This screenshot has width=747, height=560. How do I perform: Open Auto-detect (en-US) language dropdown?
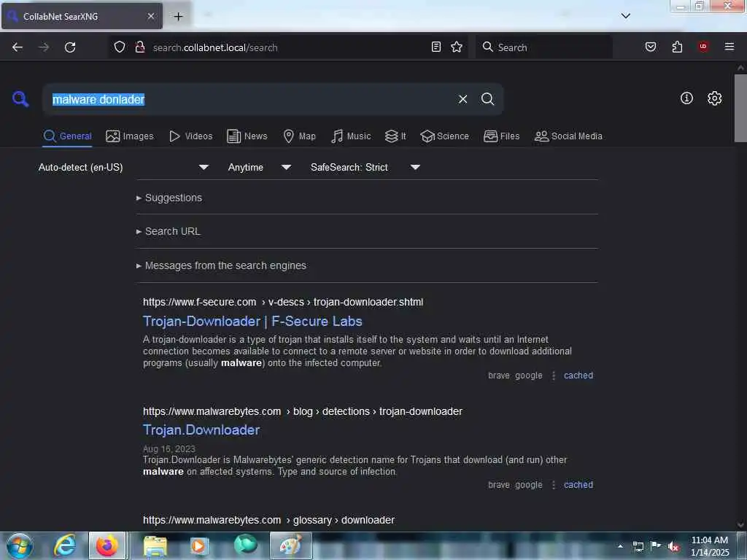(x=123, y=167)
